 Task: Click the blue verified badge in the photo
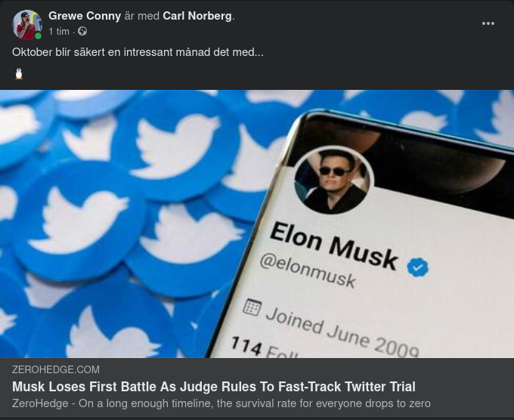tap(417, 267)
